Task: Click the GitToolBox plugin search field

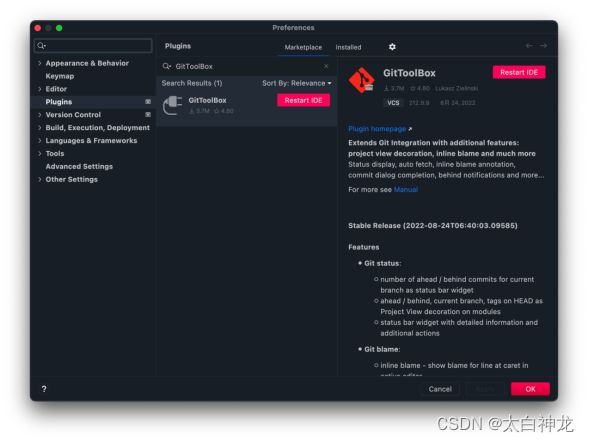Action: [246, 66]
